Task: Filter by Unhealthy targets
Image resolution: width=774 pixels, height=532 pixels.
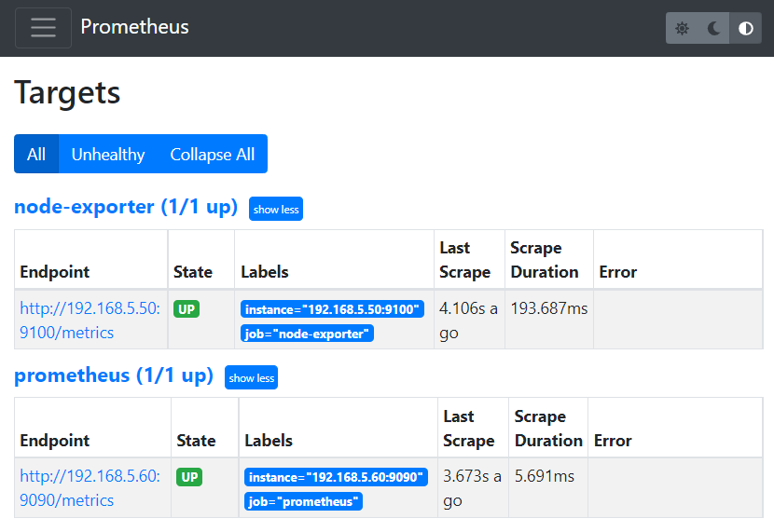Action: pos(108,154)
